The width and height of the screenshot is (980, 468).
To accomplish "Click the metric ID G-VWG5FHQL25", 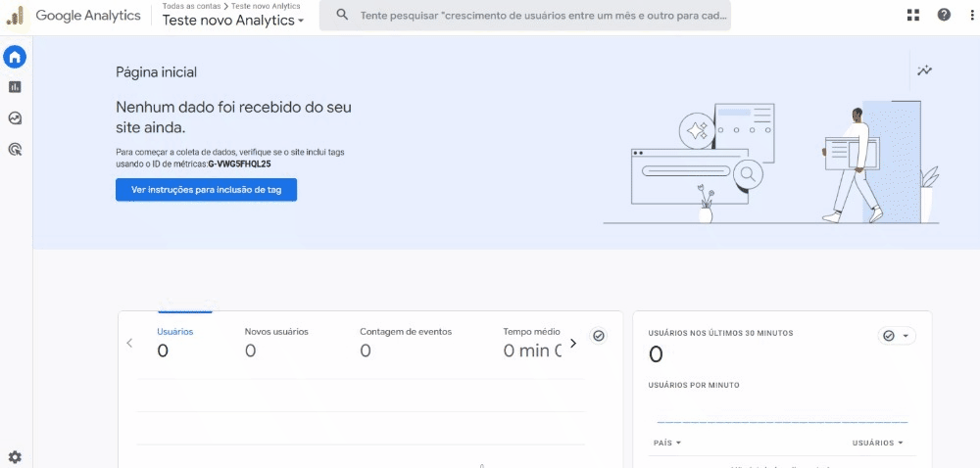I will (239, 164).
